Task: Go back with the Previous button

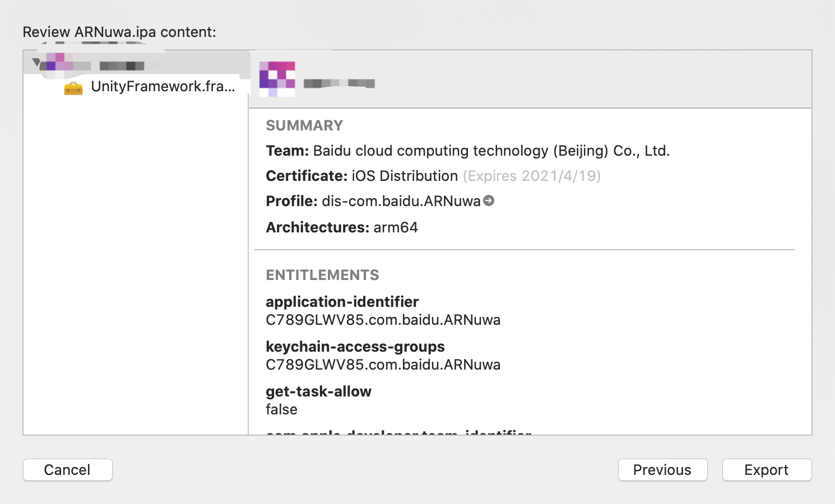Action: [662, 470]
